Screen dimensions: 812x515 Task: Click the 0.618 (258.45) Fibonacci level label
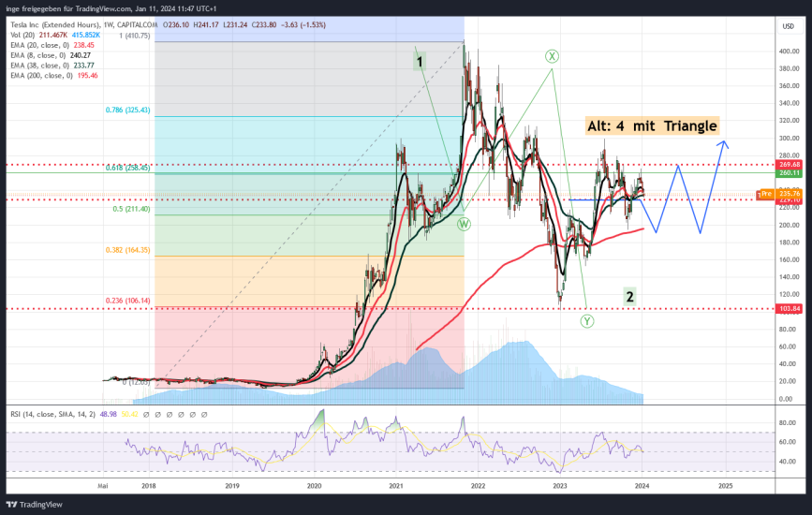127,167
